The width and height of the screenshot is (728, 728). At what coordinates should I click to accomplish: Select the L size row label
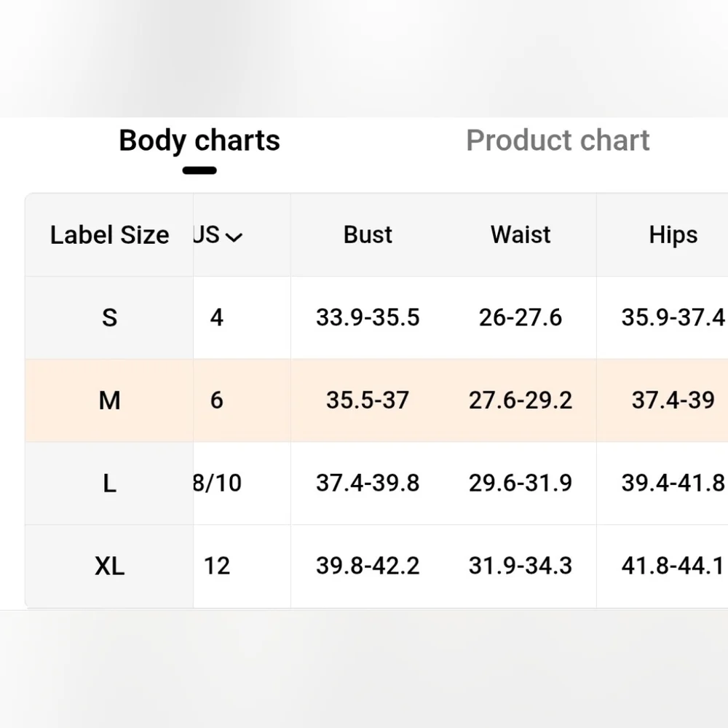click(x=109, y=483)
